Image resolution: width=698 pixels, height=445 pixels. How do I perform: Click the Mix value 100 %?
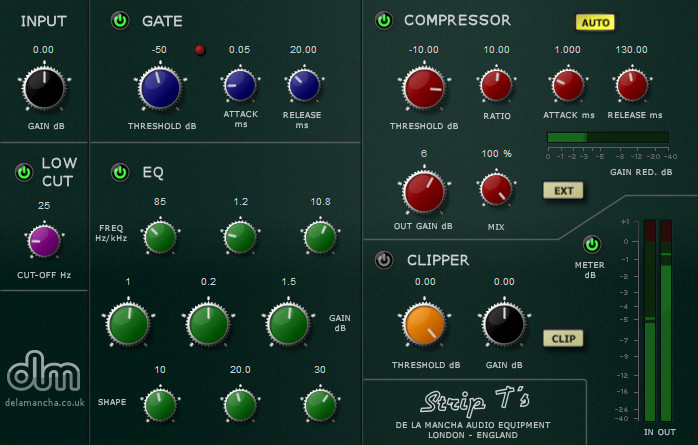click(x=496, y=154)
